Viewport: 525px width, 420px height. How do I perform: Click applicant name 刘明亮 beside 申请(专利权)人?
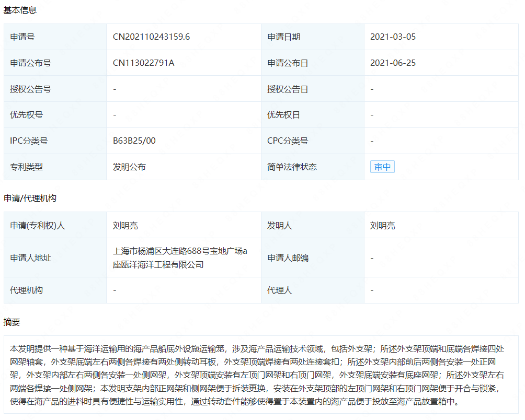(125, 225)
